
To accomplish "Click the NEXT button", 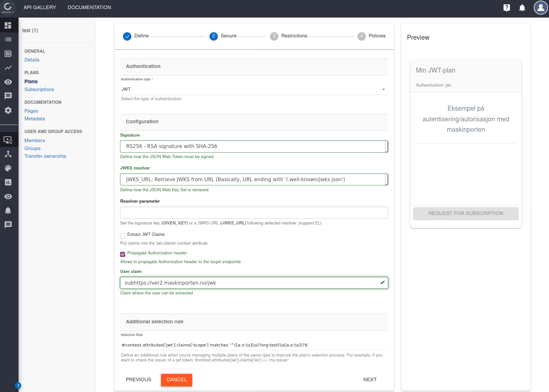I will click(370, 380).
